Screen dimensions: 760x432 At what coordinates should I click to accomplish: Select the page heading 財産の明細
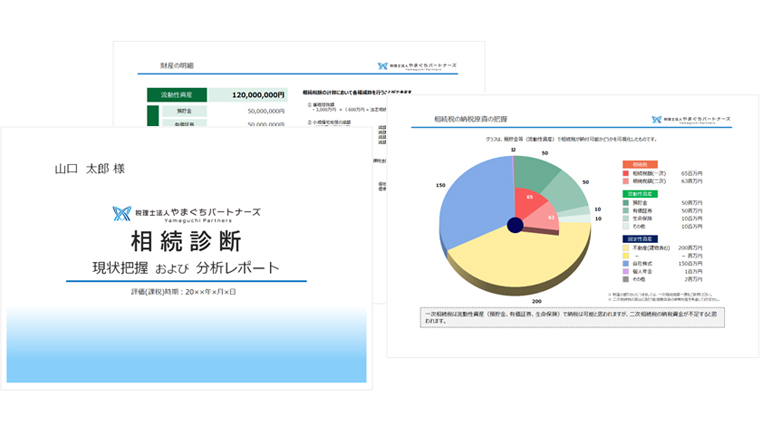[177, 65]
